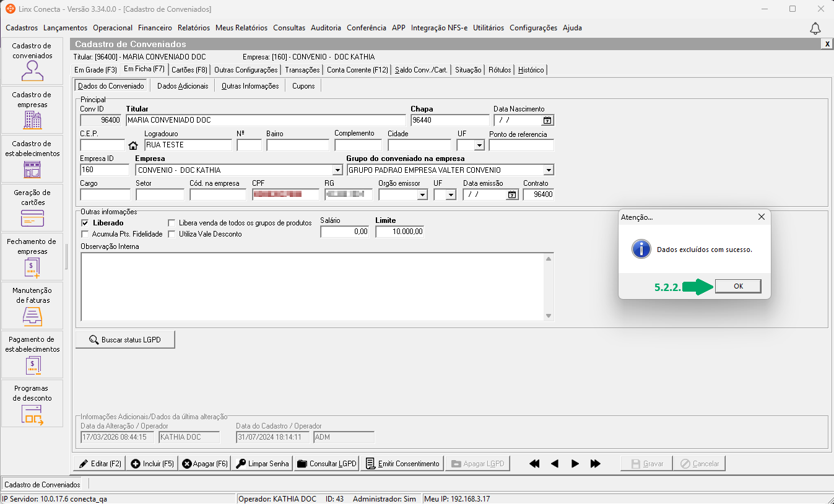Open Grupo do conveniado na empresa dropdown
This screenshot has height=504, width=834.
(549, 170)
